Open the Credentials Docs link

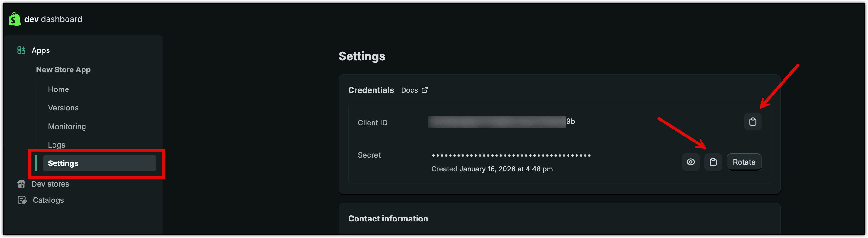click(x=414, y=90)
